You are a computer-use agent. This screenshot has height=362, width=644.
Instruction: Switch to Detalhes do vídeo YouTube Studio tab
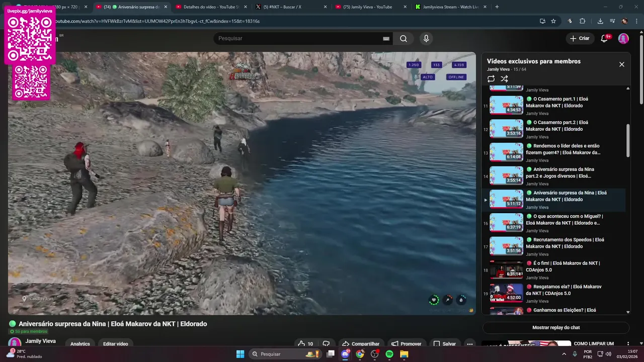[207, 7]
